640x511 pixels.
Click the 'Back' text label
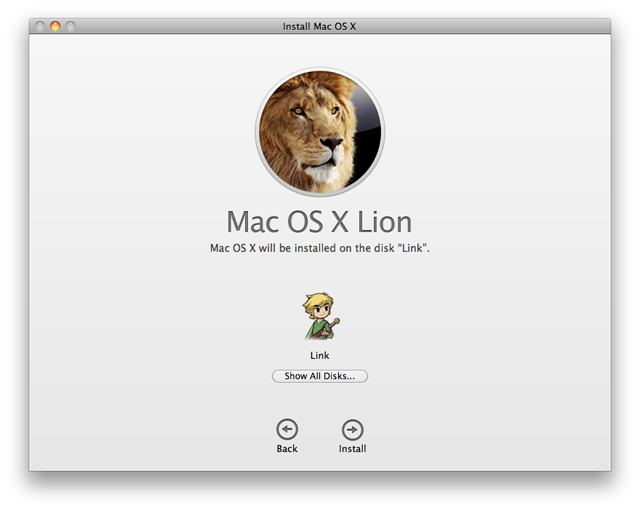pyautogui.click(x=287, y=449)
